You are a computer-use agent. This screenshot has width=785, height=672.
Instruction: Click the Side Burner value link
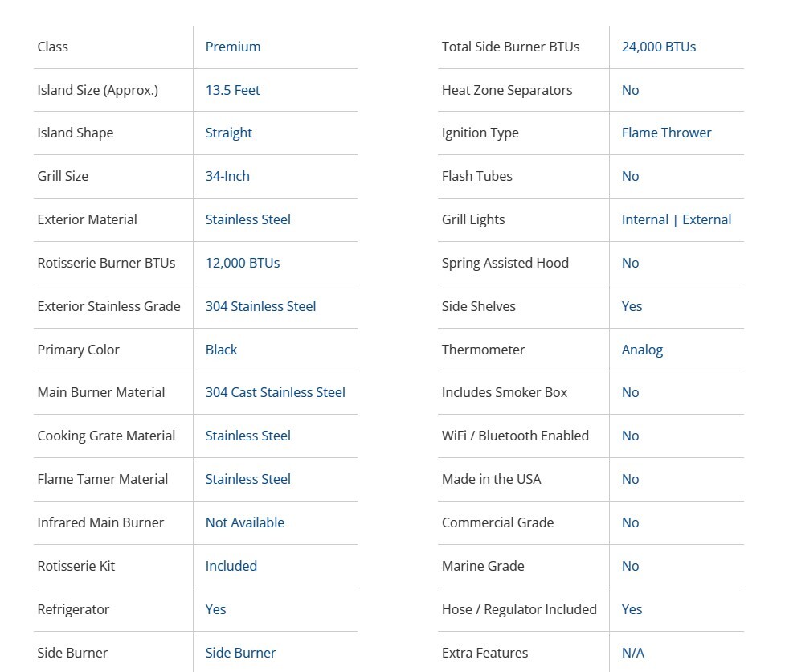(240, 653)
